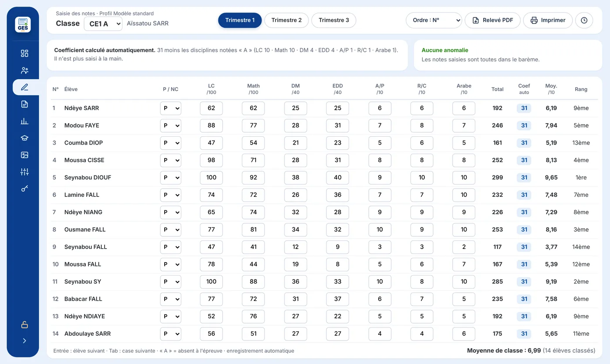Image resolution: width=610 pixels, height=364 pixels.
Task: Click the Relevé PDF button
Action: (493, 20)
